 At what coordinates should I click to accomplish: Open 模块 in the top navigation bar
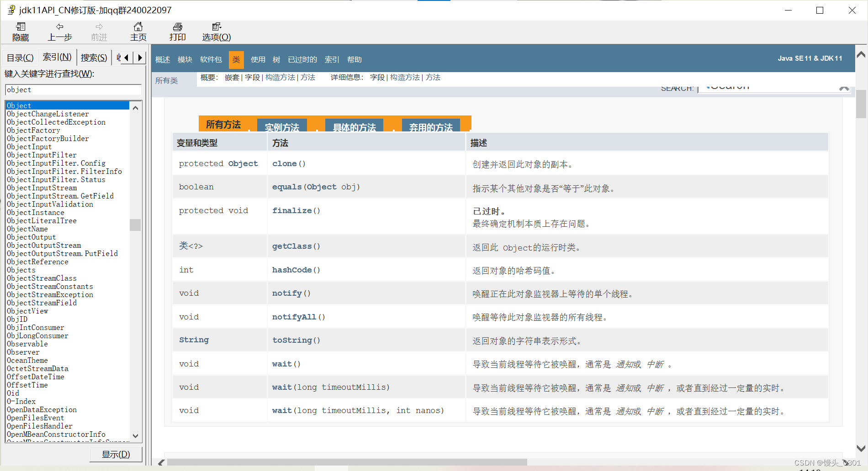pyautogui.click(x=185, y=60)
